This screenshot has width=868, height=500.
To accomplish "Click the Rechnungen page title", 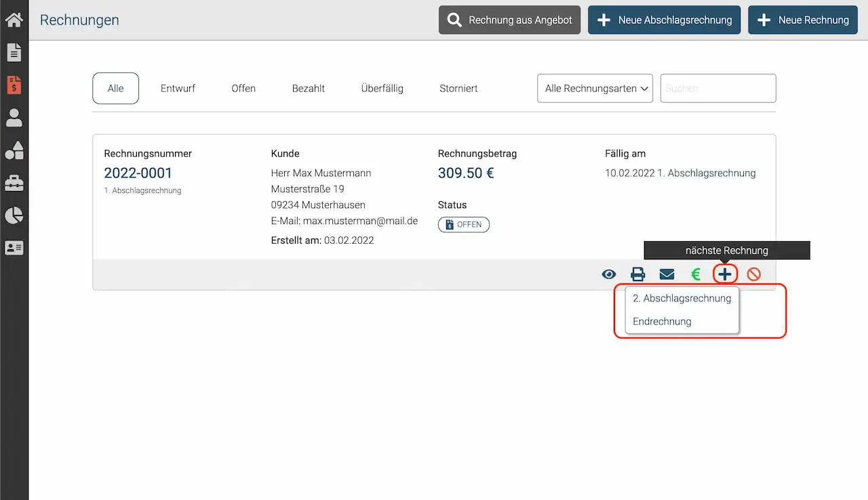I will [79, 20].
